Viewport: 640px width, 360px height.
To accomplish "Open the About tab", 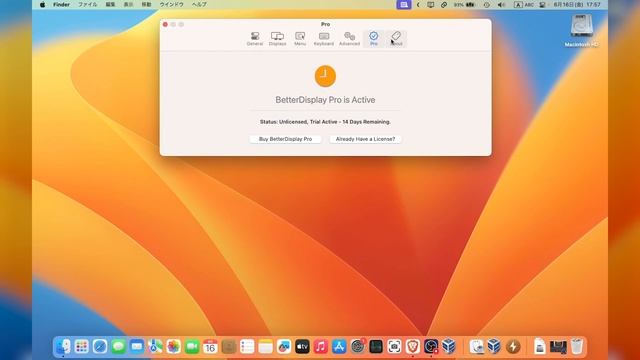I will pyautogui.click(x=396, y=39).
